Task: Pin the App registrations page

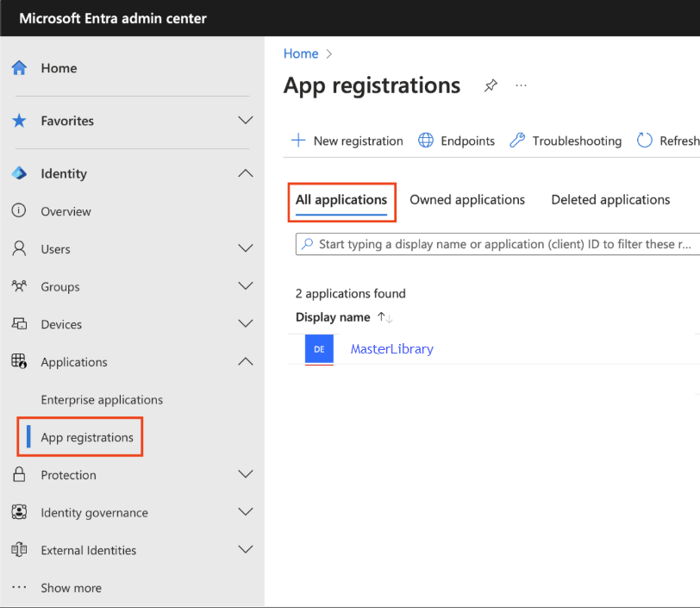Action: (x=491, y=84)
